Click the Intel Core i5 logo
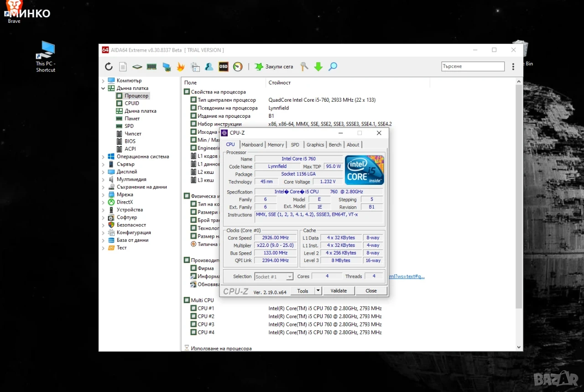Viewport: 584px width, 392px height. [365, 170]
